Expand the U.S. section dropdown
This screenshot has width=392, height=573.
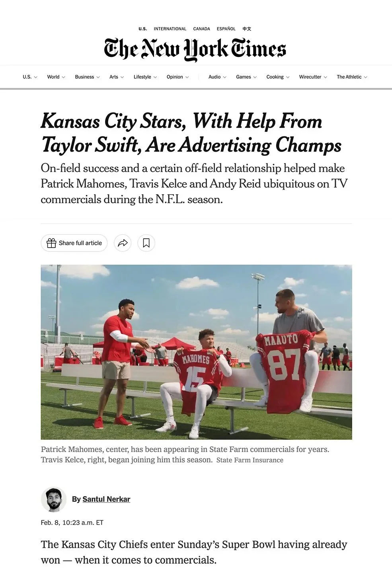(30, 77)
